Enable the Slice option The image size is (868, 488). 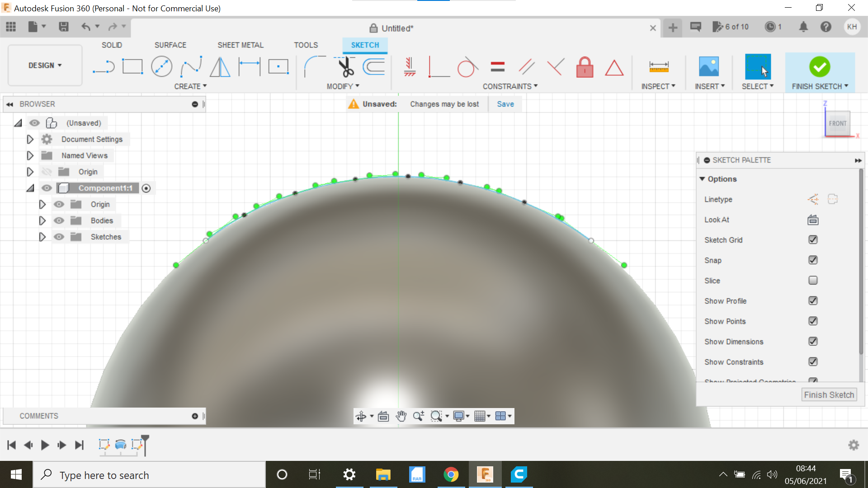tap(812, 280)
